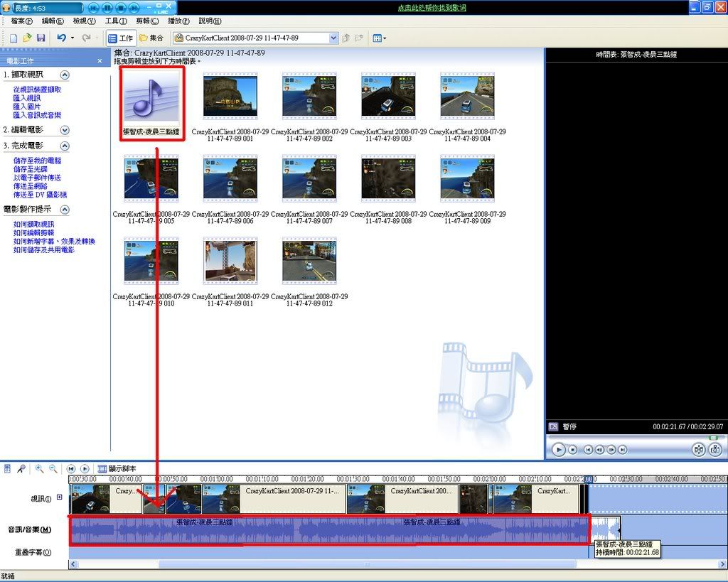Click the Undo arrow icon
The width and height of the screenshot is (728, 582).
pos(61,38)
